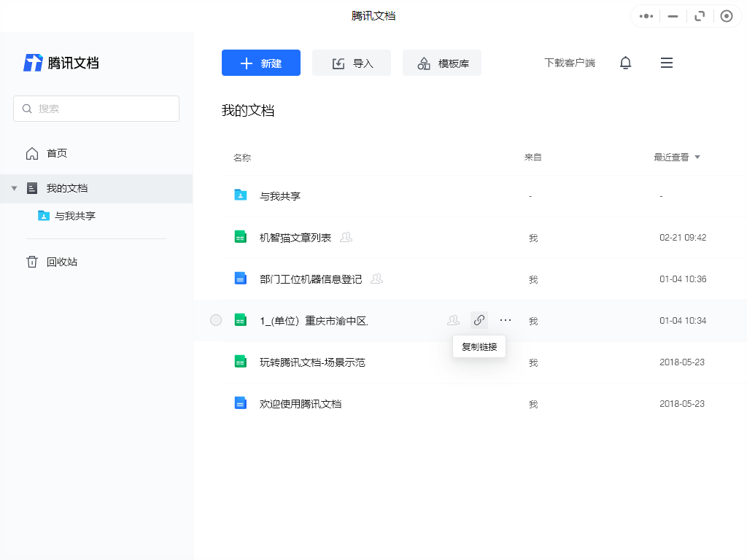Click the collaborators icon beside 部门工位机器信息登记

point(376,279)
